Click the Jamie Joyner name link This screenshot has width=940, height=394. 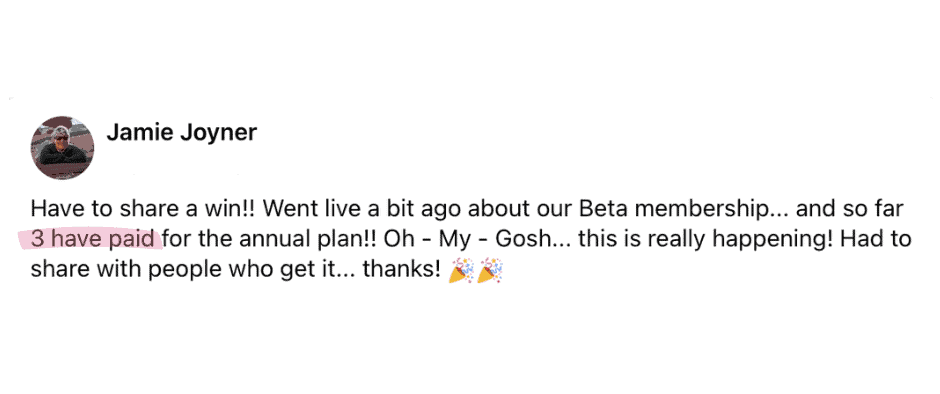182,133
